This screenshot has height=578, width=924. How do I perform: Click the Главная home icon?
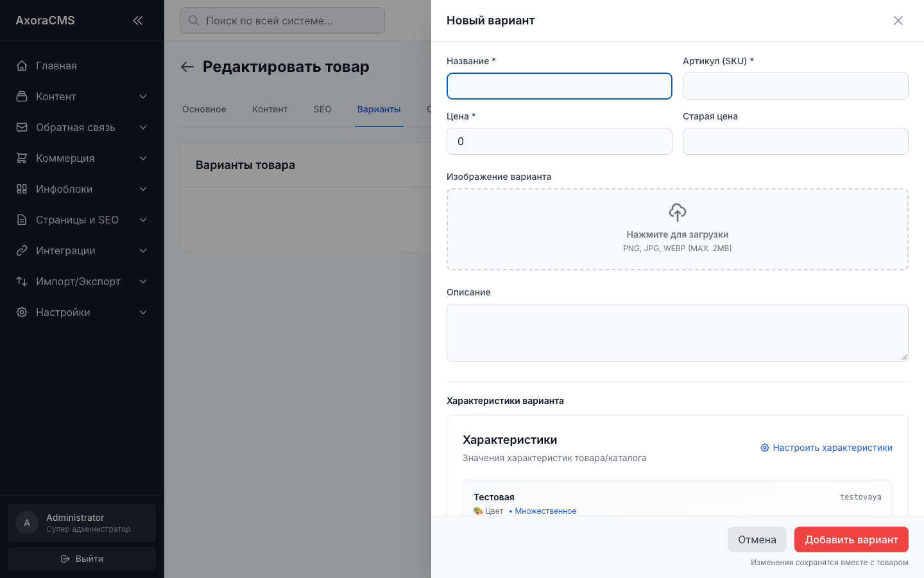(22, 66)
